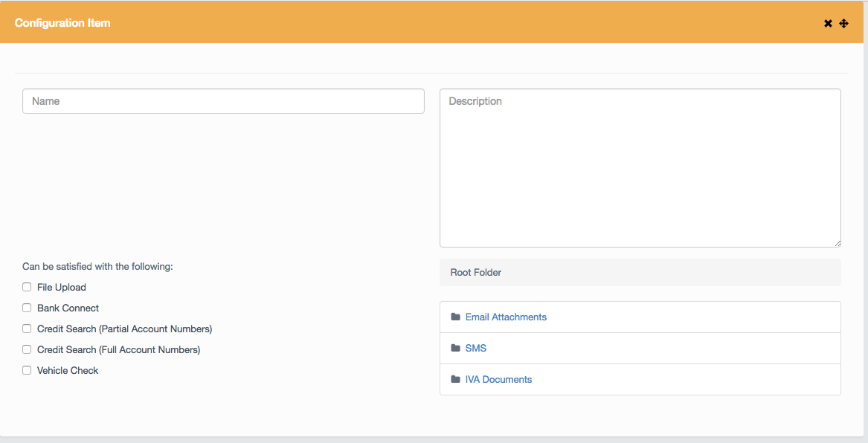Open the SMS folder link

[476, 348]
